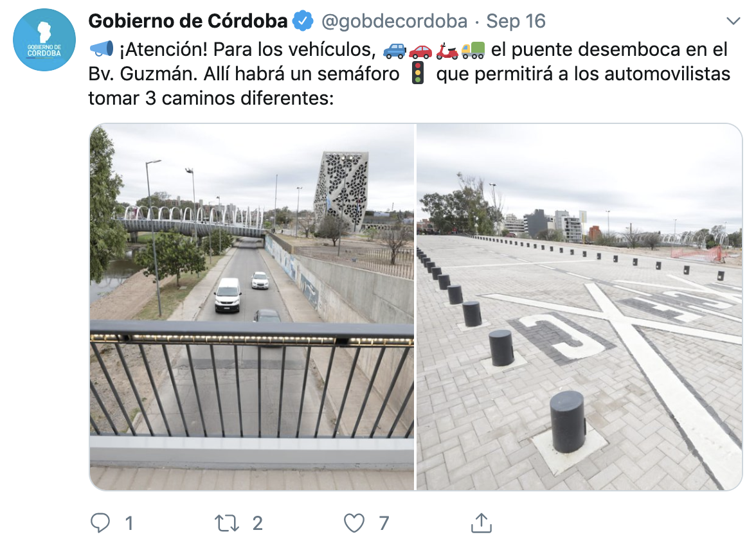Like the tweet with the heart icon

(x=354, y=524)
